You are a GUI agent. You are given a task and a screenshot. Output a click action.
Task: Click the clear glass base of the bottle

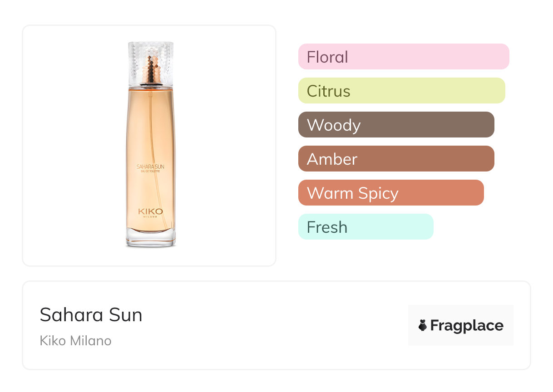click(x=150, y=240)
